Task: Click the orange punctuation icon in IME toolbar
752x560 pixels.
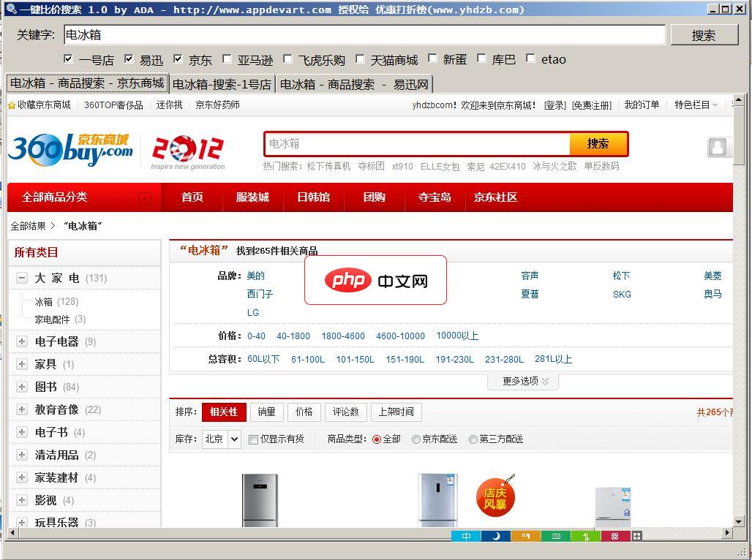Action: pos(526,536)
